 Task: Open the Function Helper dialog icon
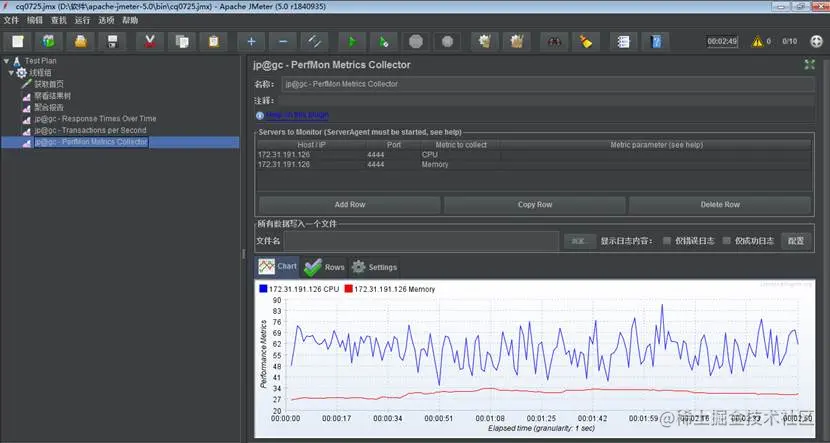pyautogui.click(x=624, y=42)
